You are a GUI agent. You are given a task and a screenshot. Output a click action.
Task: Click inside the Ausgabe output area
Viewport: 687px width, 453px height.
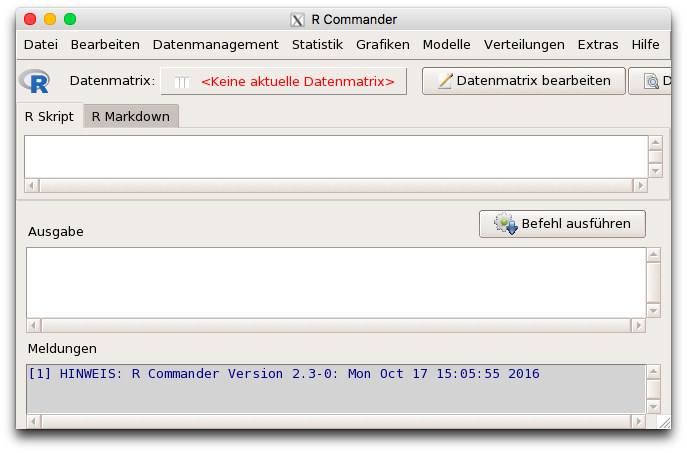(x=336, y=283)
